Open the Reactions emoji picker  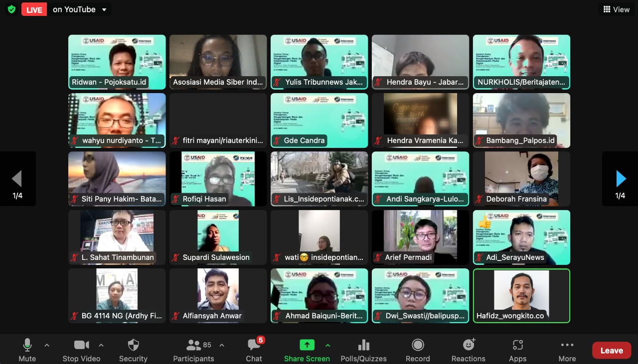tap(468, 350)
